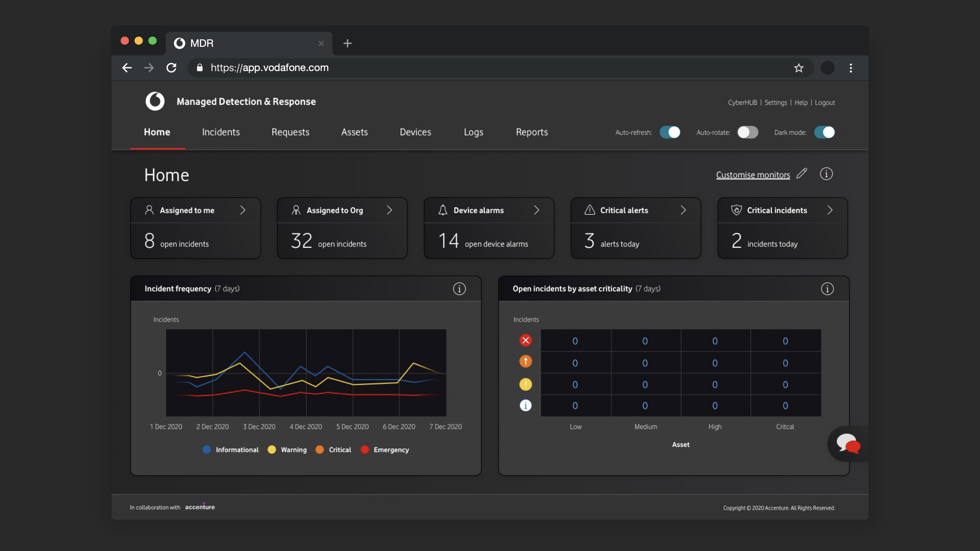Click the orange Critical legend swatch
The image size is (980, 551).
click(x=320, y=450)
